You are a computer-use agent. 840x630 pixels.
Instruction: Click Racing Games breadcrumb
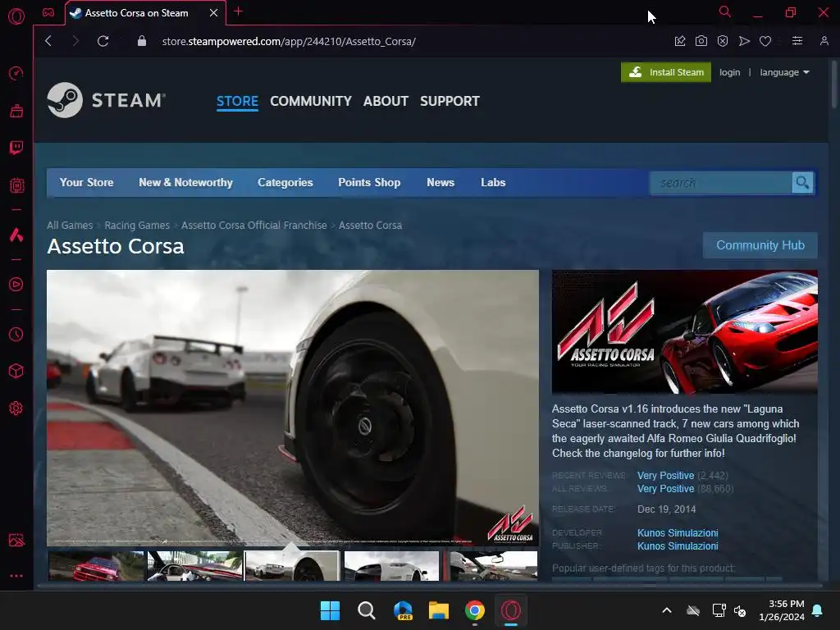[x=137, y=226]
